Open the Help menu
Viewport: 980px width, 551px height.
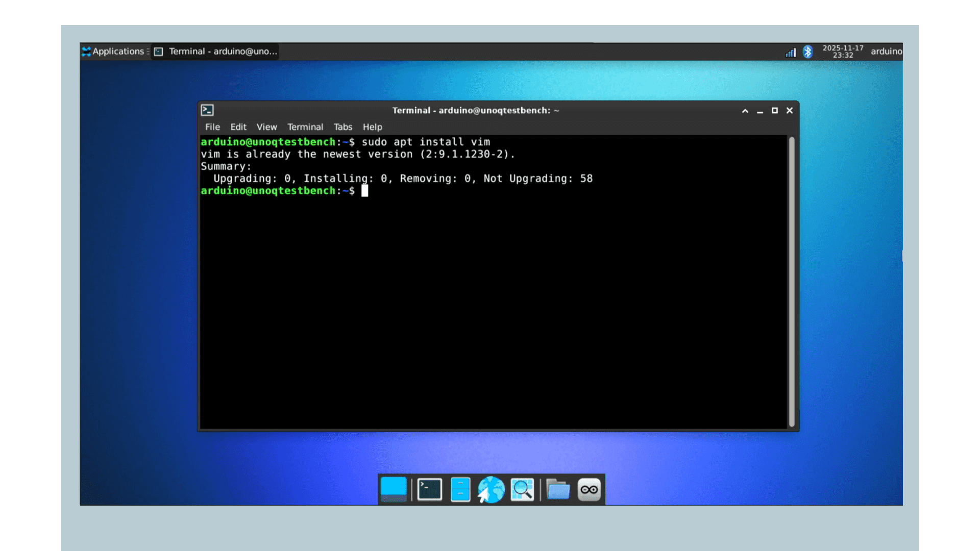pos(372,127)
